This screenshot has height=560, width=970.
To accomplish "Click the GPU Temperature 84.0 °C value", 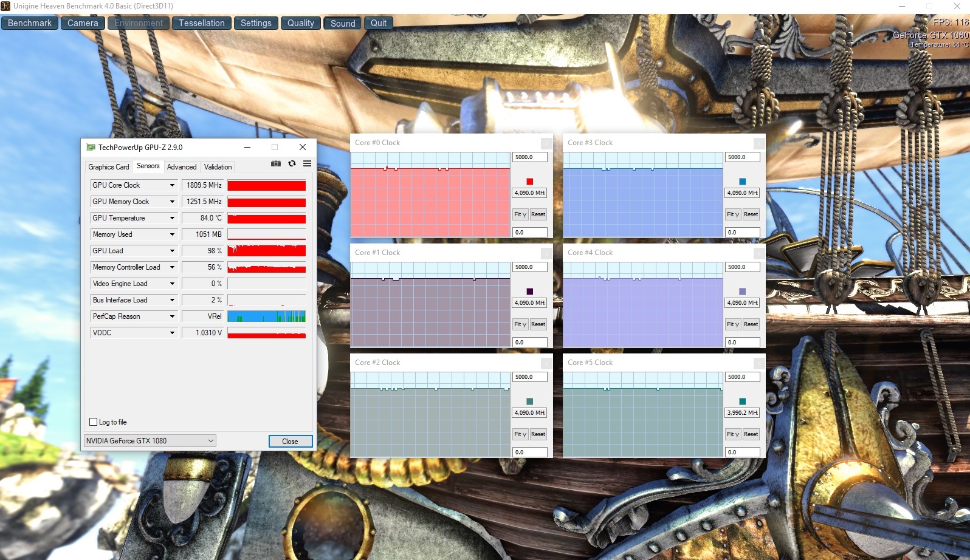I will (203, 218).
